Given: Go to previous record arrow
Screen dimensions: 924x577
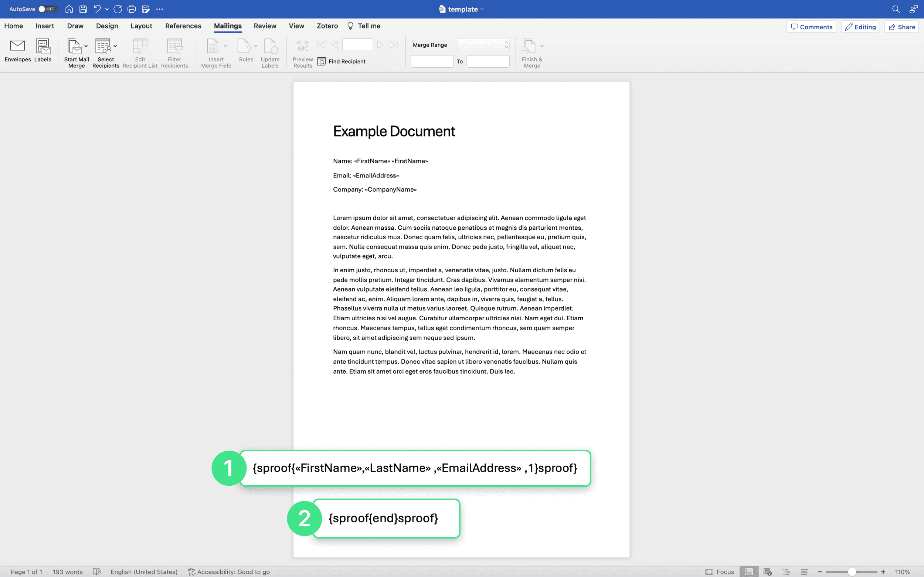Looking at the screenshot, I should [335, 45].
